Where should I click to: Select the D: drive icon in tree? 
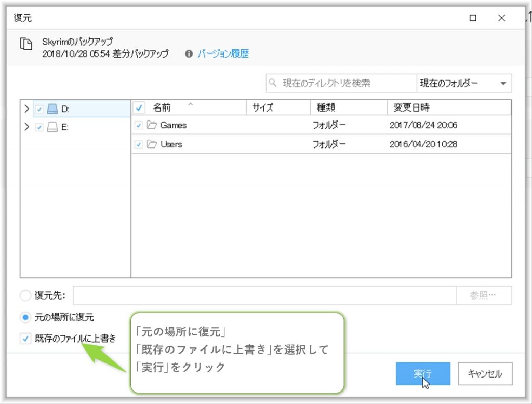(52, 109)
